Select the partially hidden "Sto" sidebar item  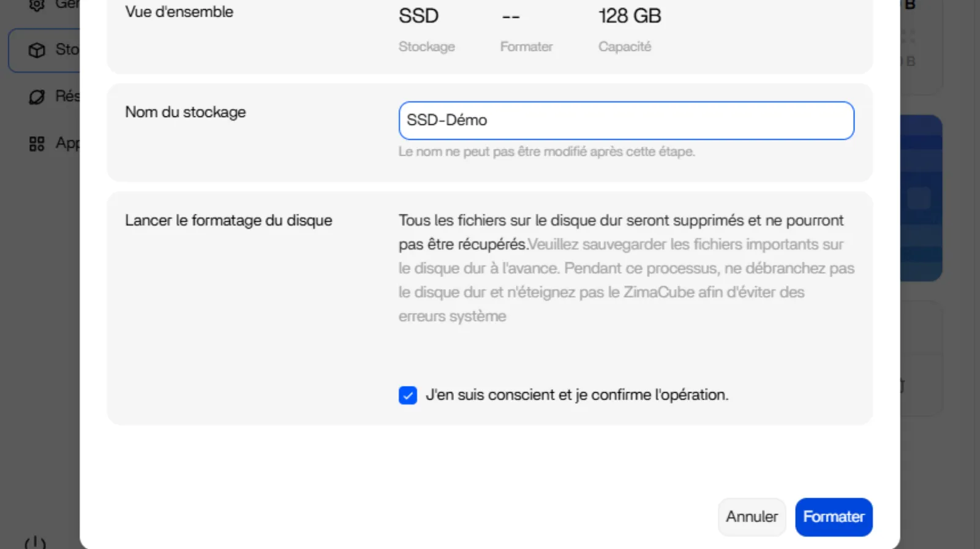(67, 50)
